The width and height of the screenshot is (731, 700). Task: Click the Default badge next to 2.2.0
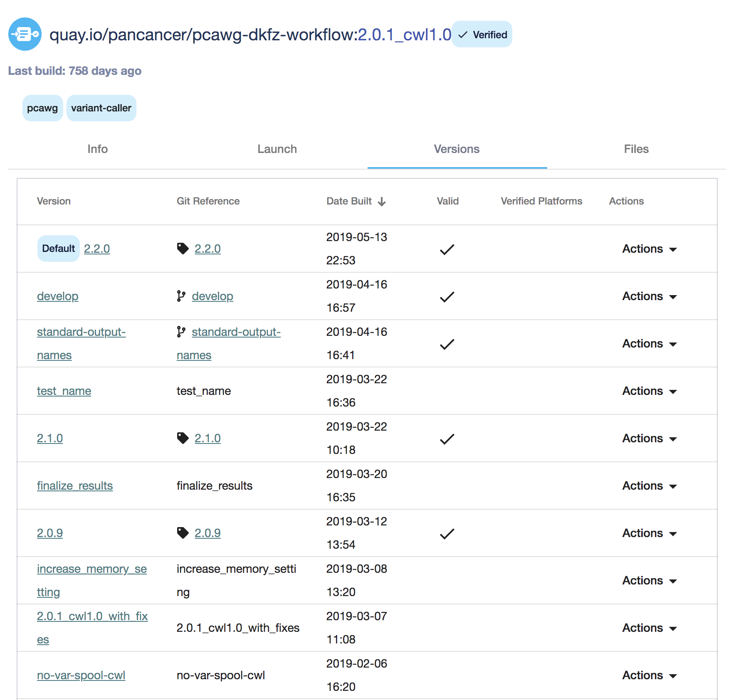click(x=58, y=248)
